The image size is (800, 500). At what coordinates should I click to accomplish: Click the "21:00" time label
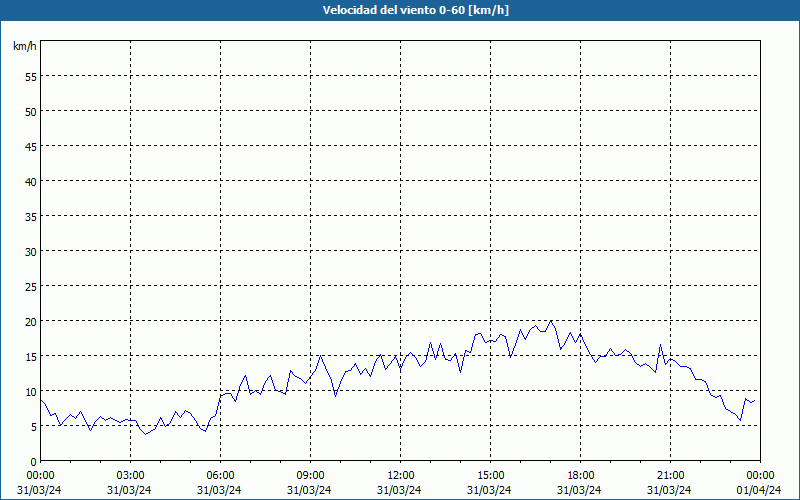tap(670, 476)
